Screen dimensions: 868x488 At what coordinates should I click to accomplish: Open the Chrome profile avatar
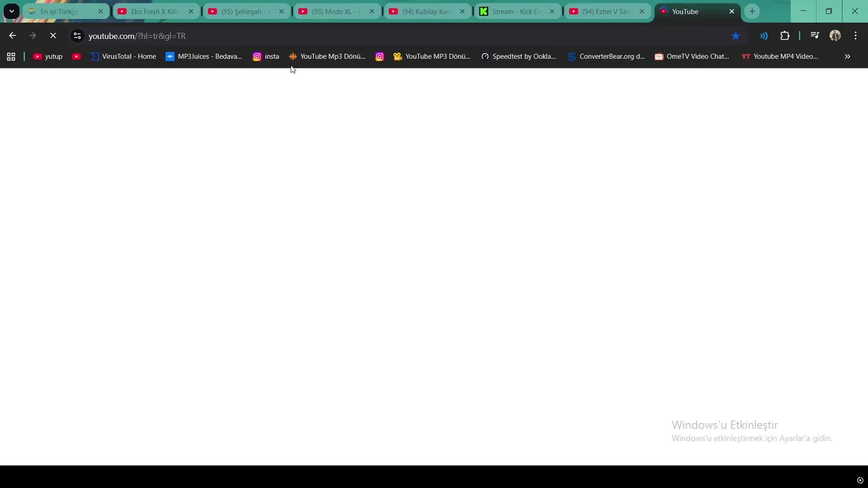click(x=835, y=36)
